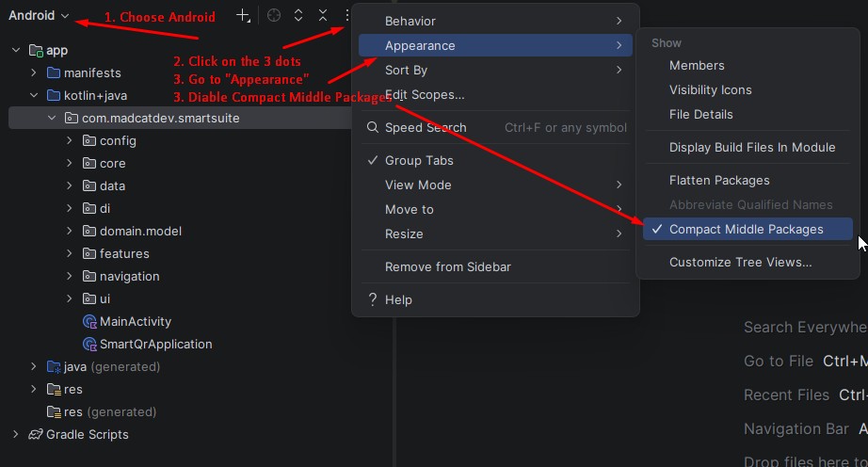
Task: Click the Collapse All icon
Action: click(323, 15)
